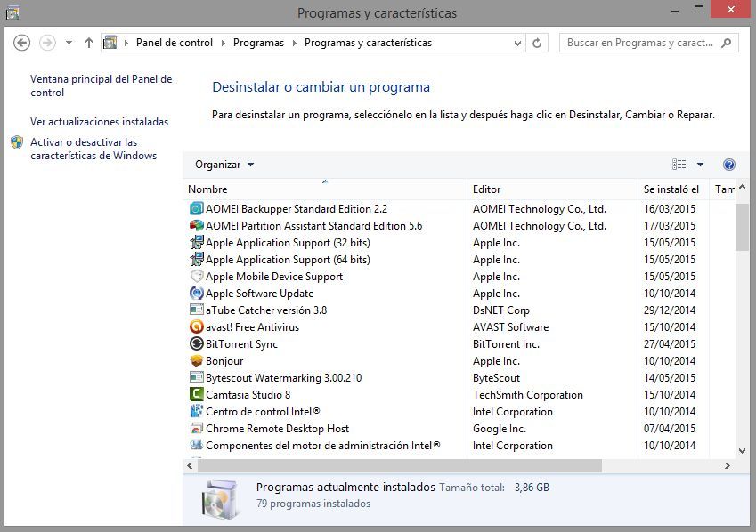This screenshot has width=756, height=532.
Task: Click TechSmith Corporation editor cell
Action: click(x=528, y=395)
